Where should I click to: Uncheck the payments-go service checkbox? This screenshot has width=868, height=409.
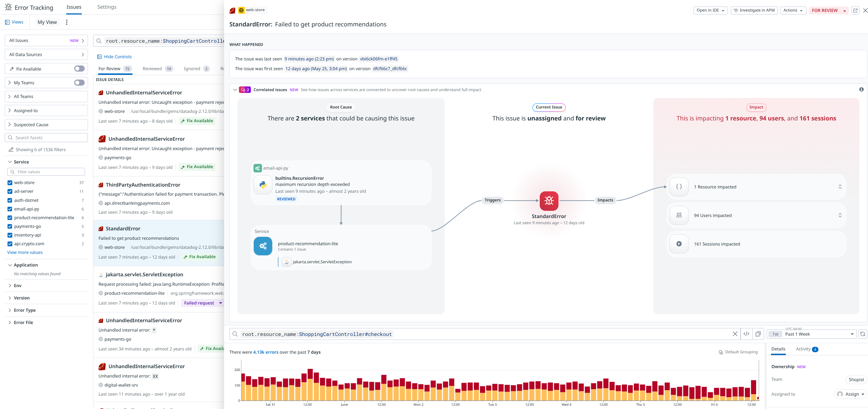point(10,226)
